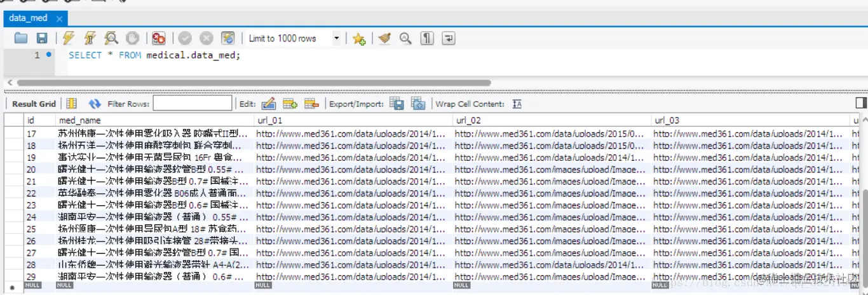Viewport: 868px width, 295px height.
Task: Save query as a snippet star icon
Action: coord(359,39)
